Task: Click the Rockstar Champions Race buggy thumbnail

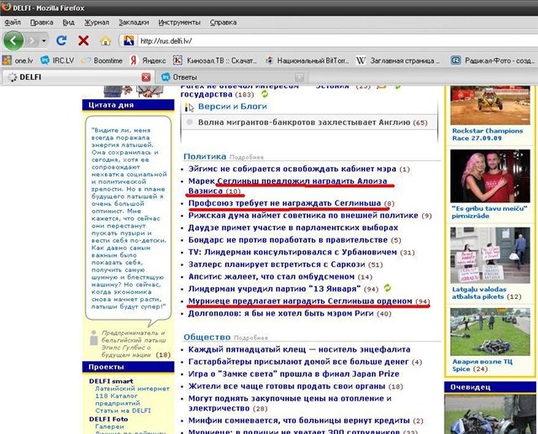Action: [490, 105]
